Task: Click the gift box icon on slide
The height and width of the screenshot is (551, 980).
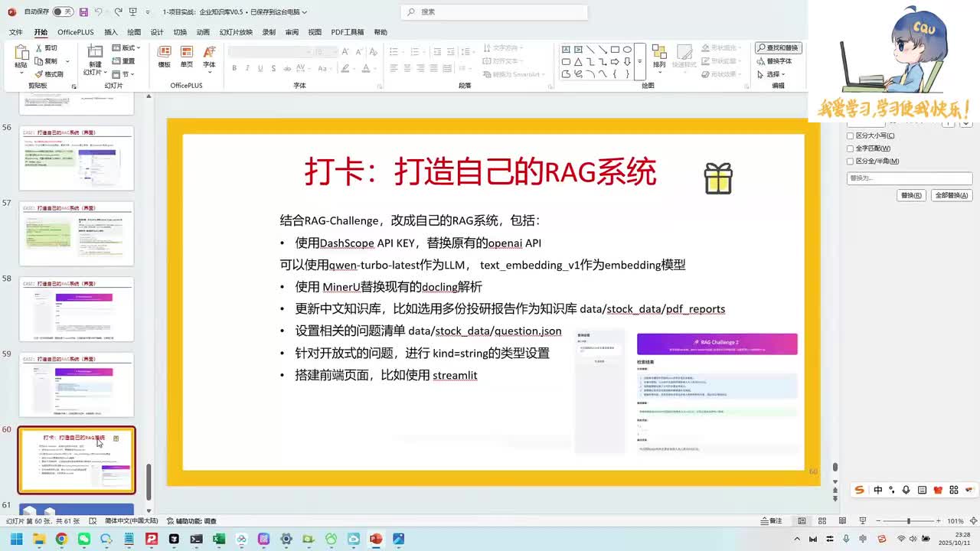Action: point(718,178)
